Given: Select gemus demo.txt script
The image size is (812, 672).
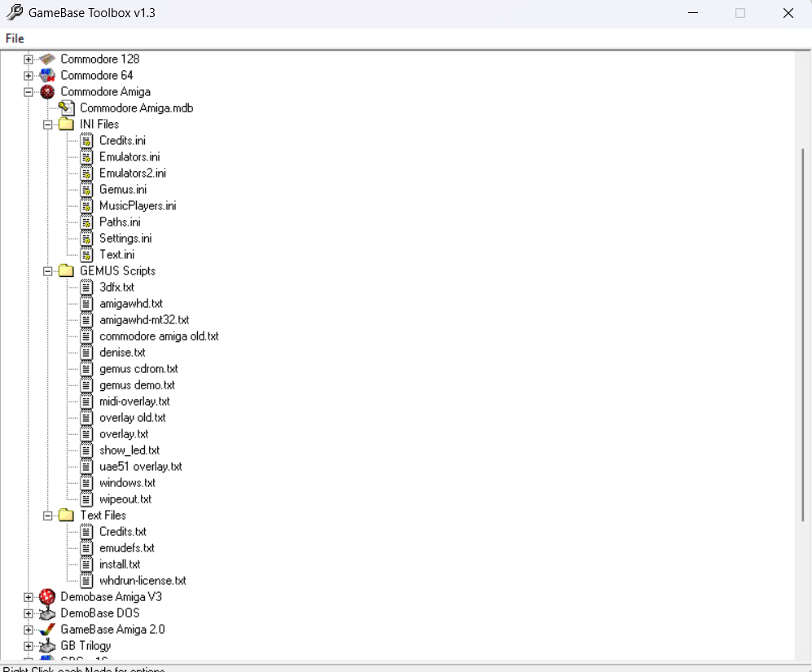Looking at the screenshot, I should pos(137,385).
